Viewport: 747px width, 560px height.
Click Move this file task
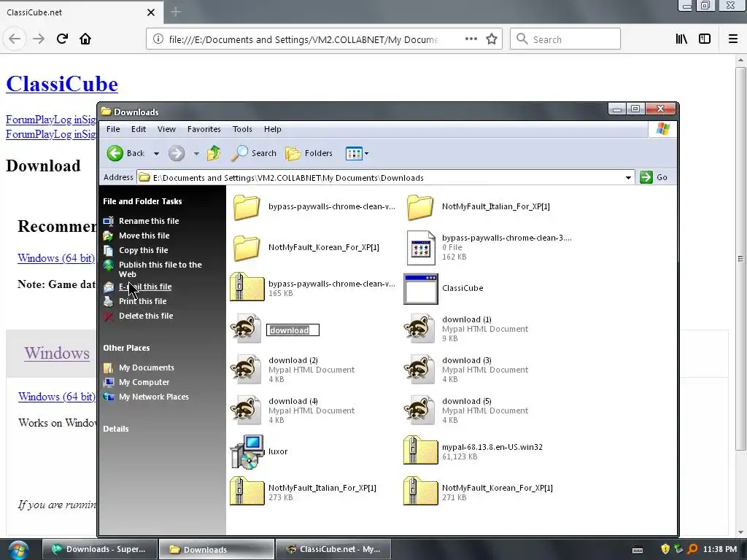click(x=144, y=236)
